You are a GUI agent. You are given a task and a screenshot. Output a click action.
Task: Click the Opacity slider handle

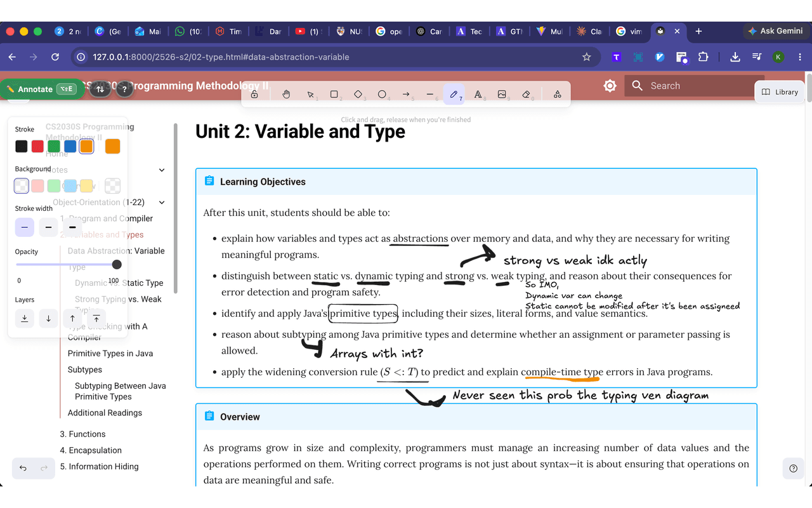point(117,264)
